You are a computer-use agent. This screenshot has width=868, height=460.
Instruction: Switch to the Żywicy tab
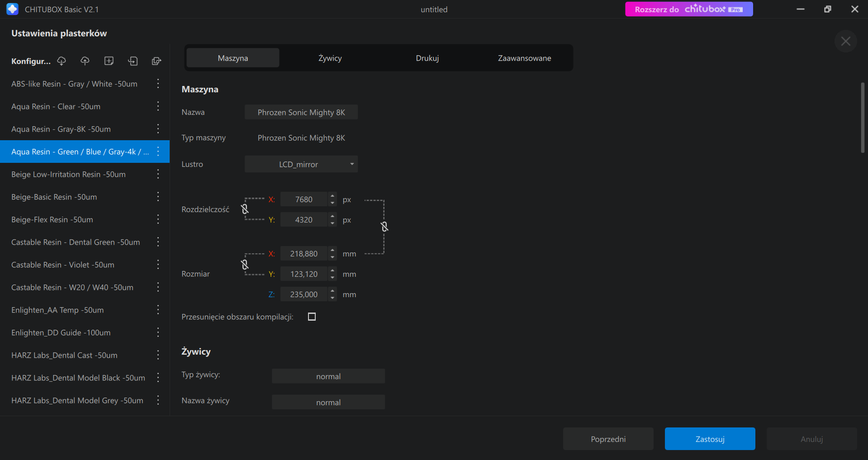click(x=330, y=58)
